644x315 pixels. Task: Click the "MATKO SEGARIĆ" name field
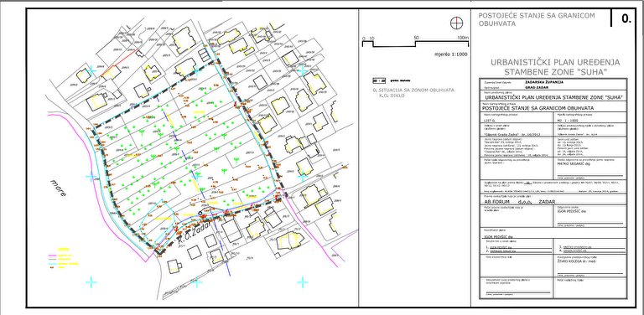[573, 163]
